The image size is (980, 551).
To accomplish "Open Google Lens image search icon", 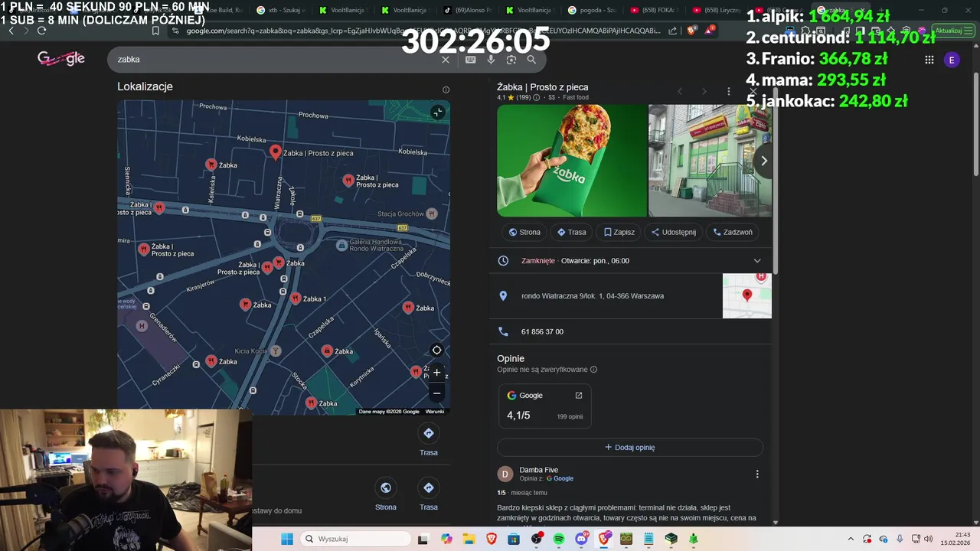I will (511, 60).
